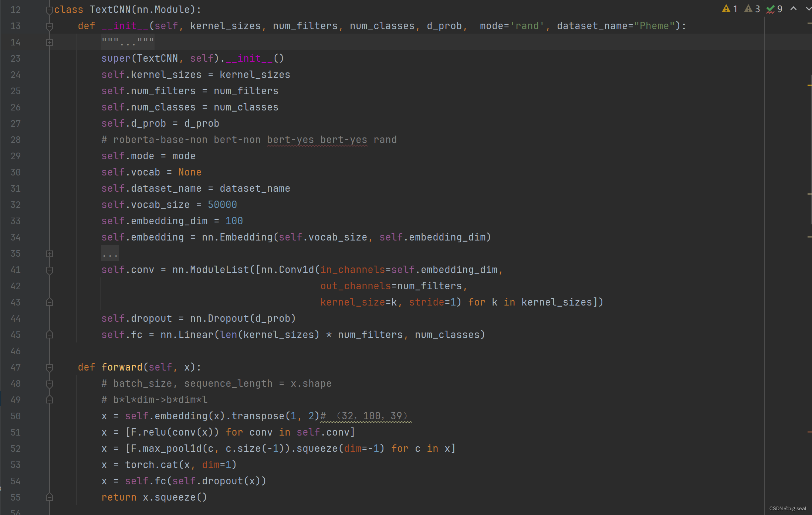Collapse the self.conv ModuleList fold marker

coord(49,270)
